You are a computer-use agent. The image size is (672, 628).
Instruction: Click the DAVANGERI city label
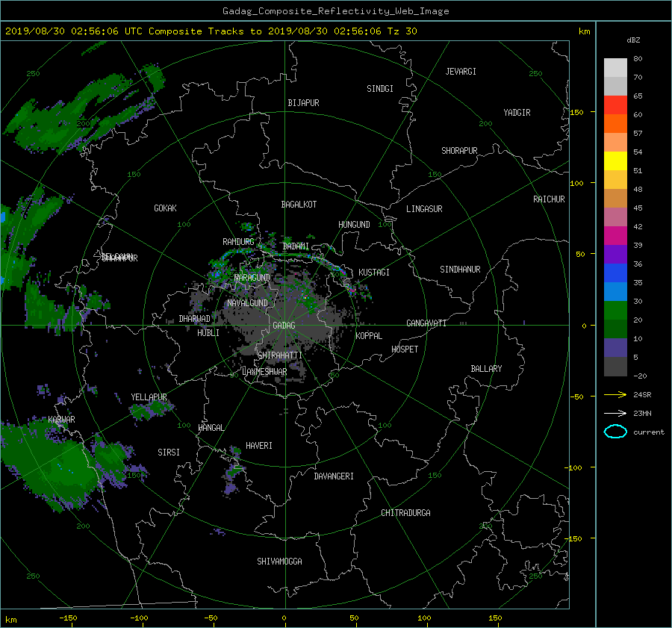[334, 476]
